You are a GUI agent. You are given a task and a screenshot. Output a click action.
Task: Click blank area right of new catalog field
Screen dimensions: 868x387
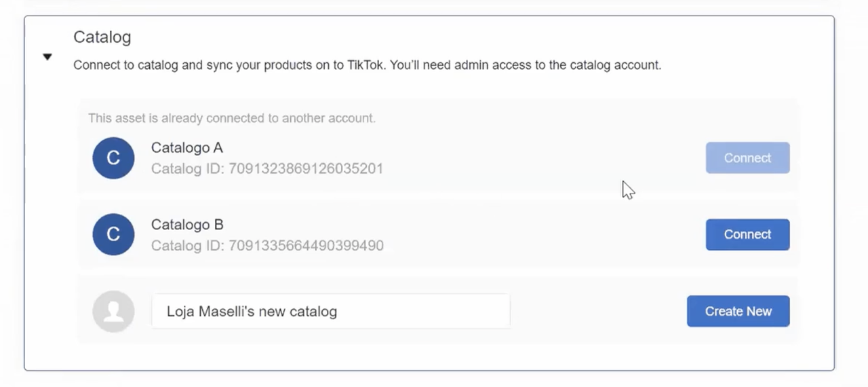click(x=598, y=311)
